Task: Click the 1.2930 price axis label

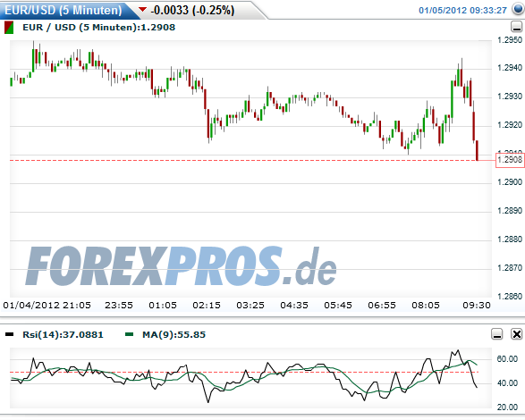Action: click(510, 97)
